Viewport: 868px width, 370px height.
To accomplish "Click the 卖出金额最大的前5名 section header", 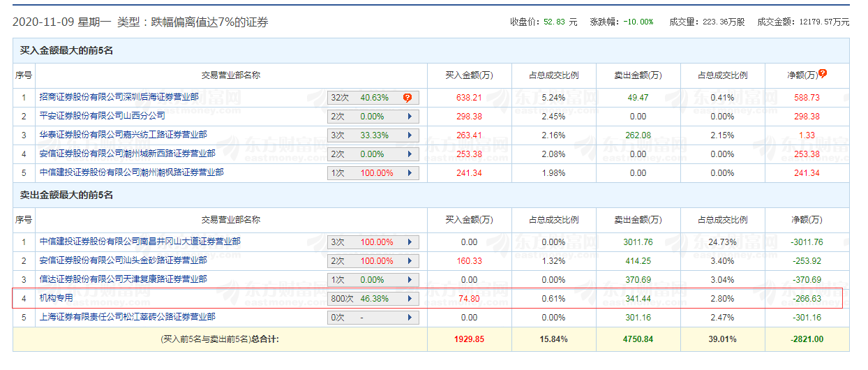I will 66,195.
